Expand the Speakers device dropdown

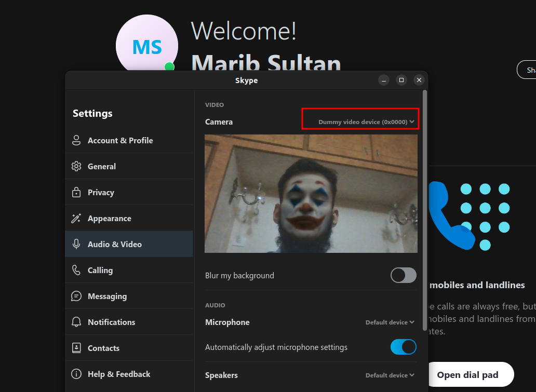point(390,375)
